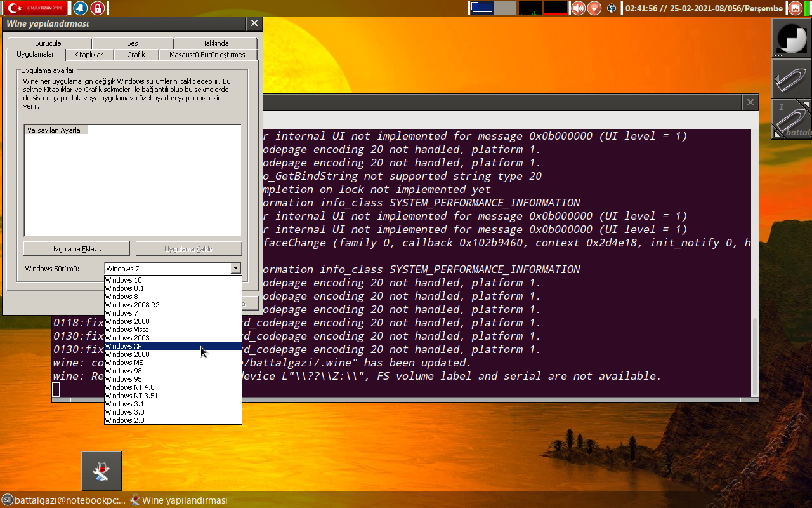812x508 pixels.
Task: Choose Windows 7 in the dropdown list
Action: pyautogui.click(x=173, y=313)
